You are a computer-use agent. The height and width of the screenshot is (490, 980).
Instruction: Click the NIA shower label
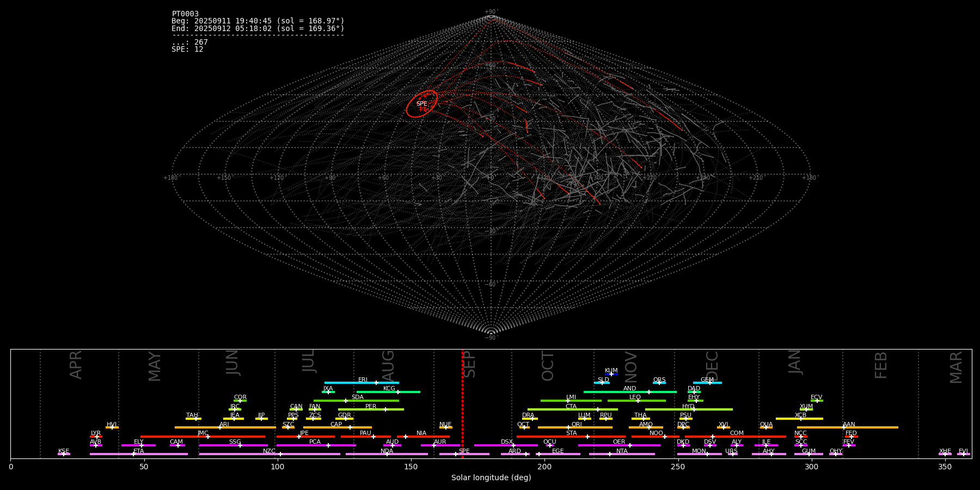[421, 433]
